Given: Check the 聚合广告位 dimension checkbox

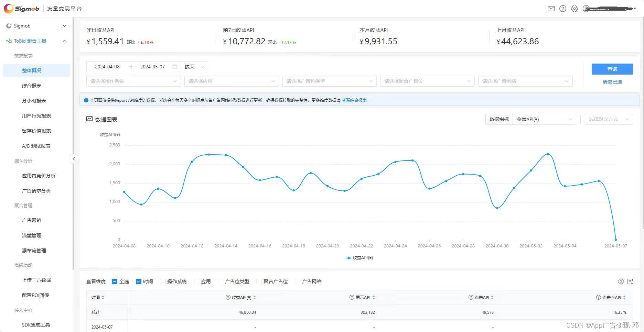Looking at the screenshot, I should coord(259,281).
